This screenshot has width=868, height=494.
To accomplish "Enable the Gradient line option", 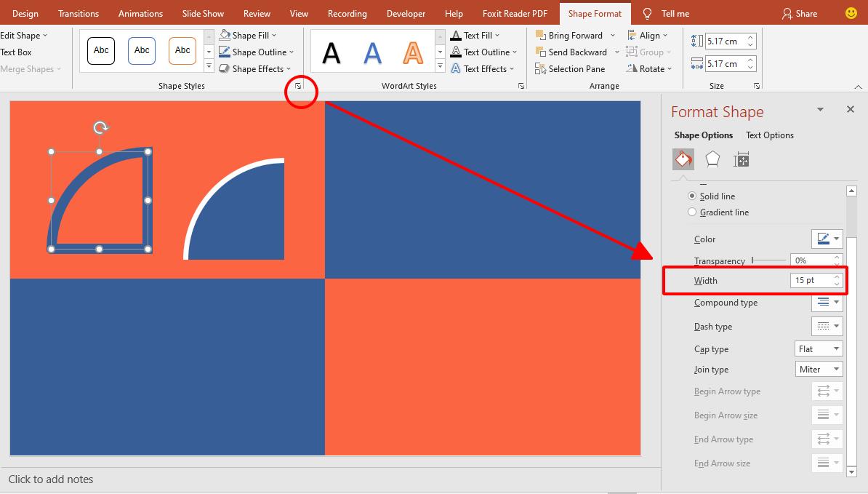I will pyautogui.click(x=691, y=212).
